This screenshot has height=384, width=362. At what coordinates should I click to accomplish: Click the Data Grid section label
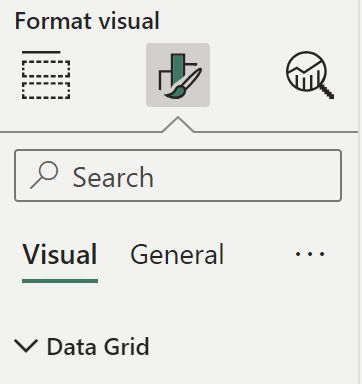pos(98,347)
